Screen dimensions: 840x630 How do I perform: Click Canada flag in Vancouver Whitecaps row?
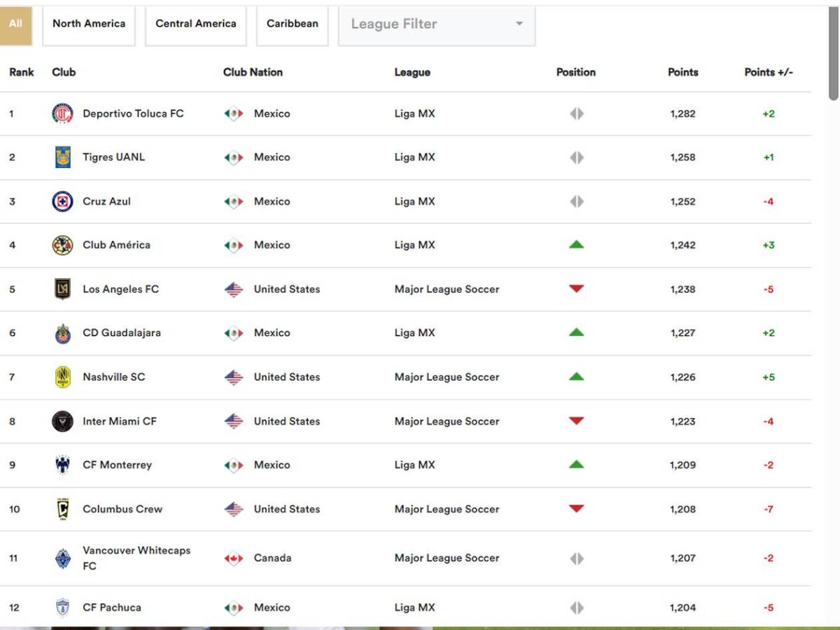point(234,559)
